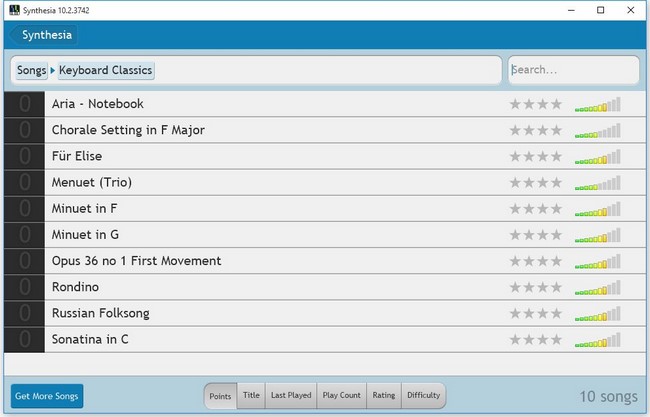This screenshot has width=650, height=417.
Task: Click points score of Aria - Notebook
Action: click(x=24, y=104)
